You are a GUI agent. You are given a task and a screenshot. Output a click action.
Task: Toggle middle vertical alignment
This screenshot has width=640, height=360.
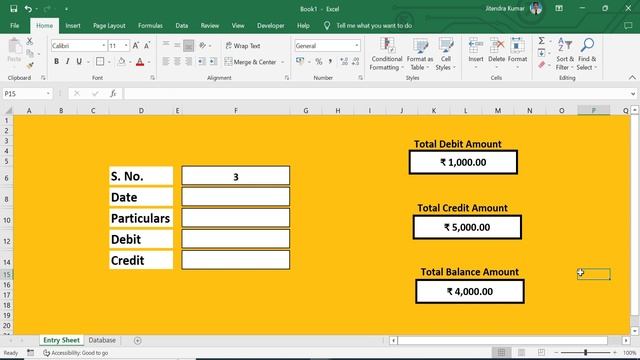tap(177, 45)
